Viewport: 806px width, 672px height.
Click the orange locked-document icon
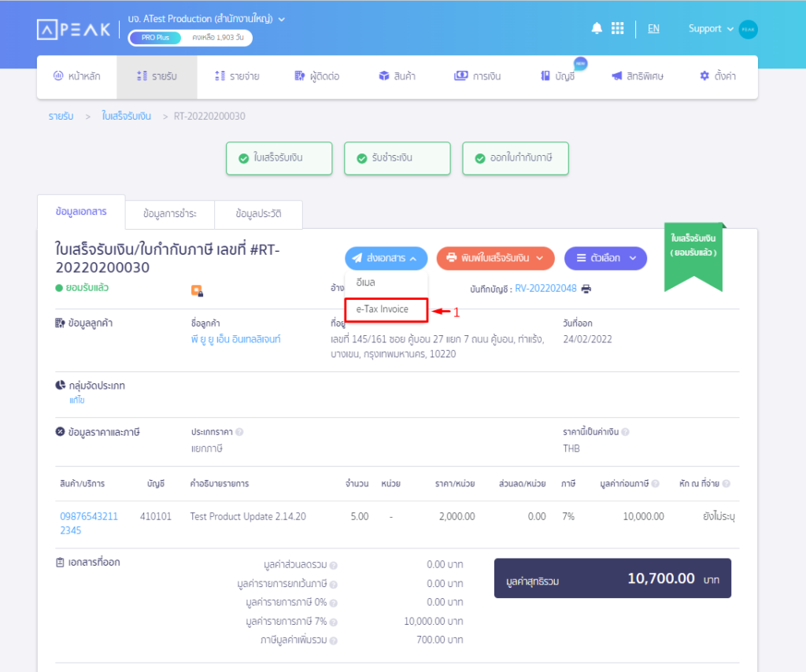(197, 291)
